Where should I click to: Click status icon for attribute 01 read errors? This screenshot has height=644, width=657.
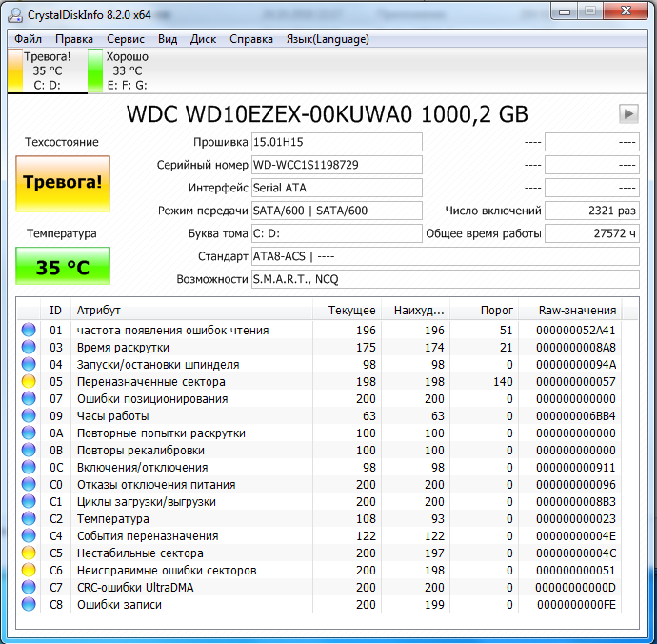coord(29,330)
